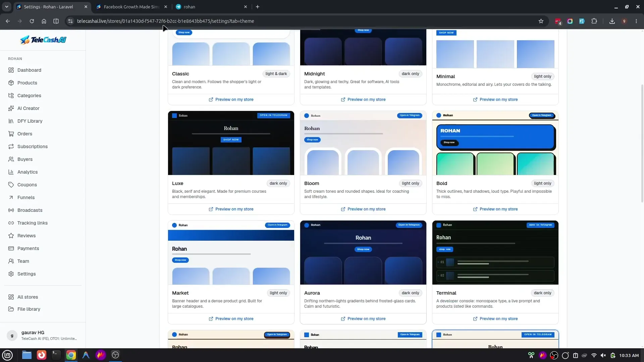Screen dimensions: 644x362
Task: Click the Reviews star icon
Action: [11, 236]
